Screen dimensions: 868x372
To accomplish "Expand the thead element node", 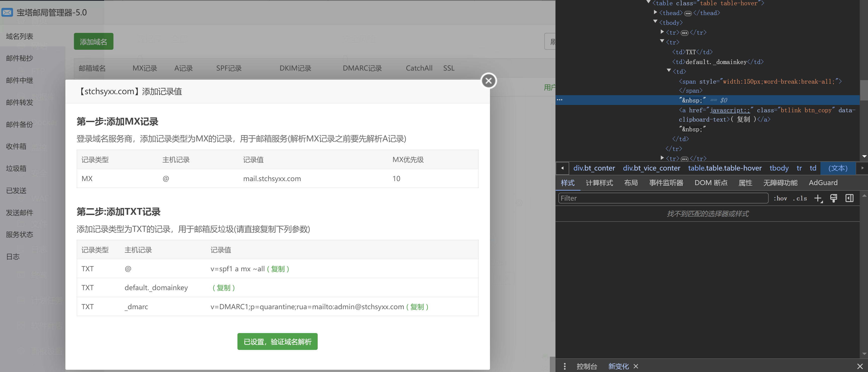I will click(x=655, y=13).
